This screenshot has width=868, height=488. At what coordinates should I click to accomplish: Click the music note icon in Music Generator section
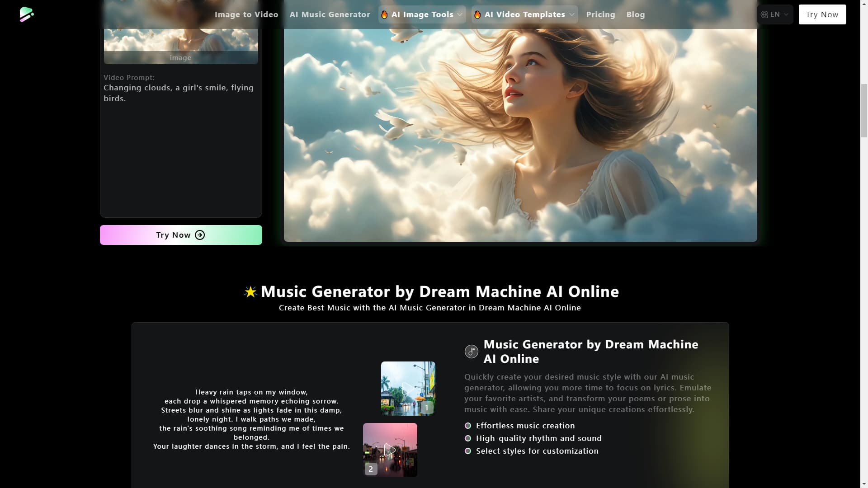(472, 352)
